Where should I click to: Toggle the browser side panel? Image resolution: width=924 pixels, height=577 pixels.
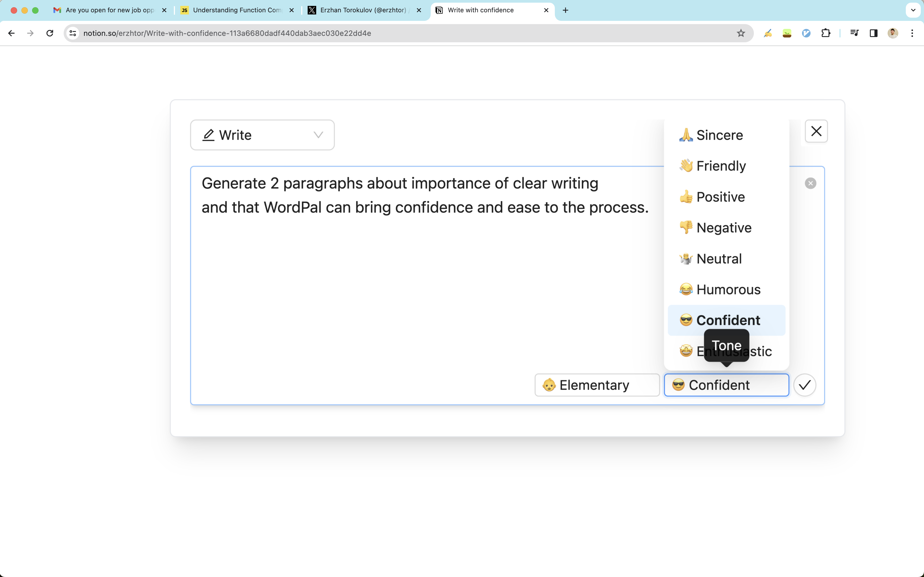coord(874,33)
